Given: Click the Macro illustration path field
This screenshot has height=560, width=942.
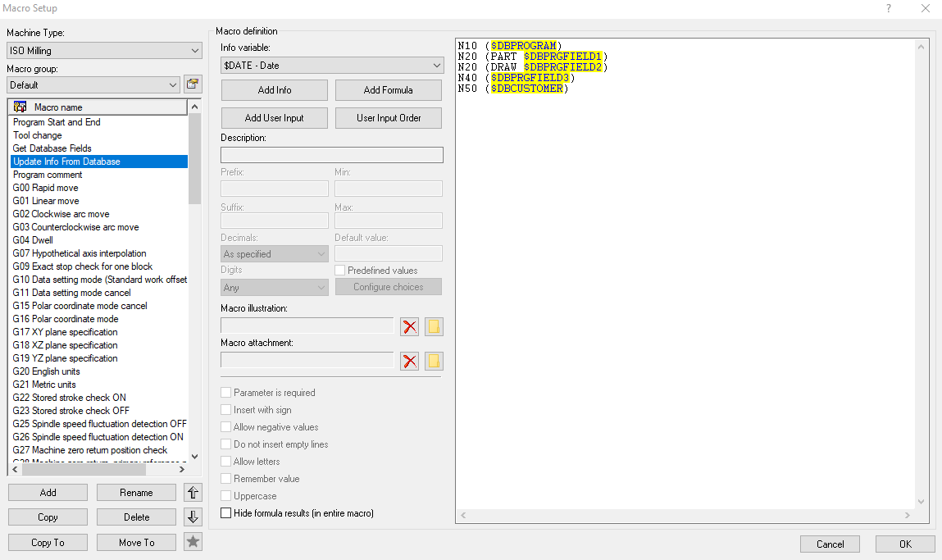Looking at the screenshot, I should (x=307, y=326).
